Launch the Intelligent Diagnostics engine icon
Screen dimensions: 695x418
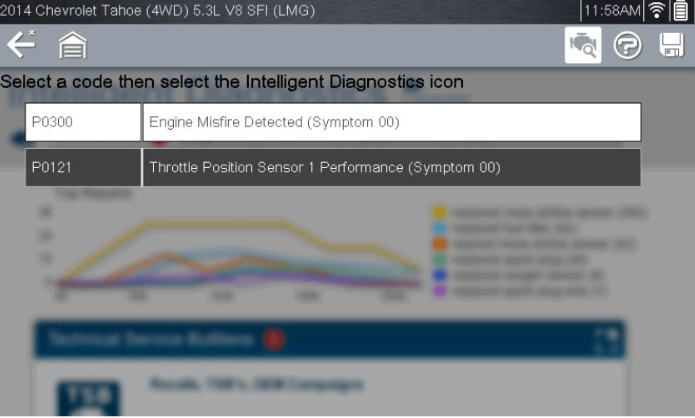click(x=583, y=45)
